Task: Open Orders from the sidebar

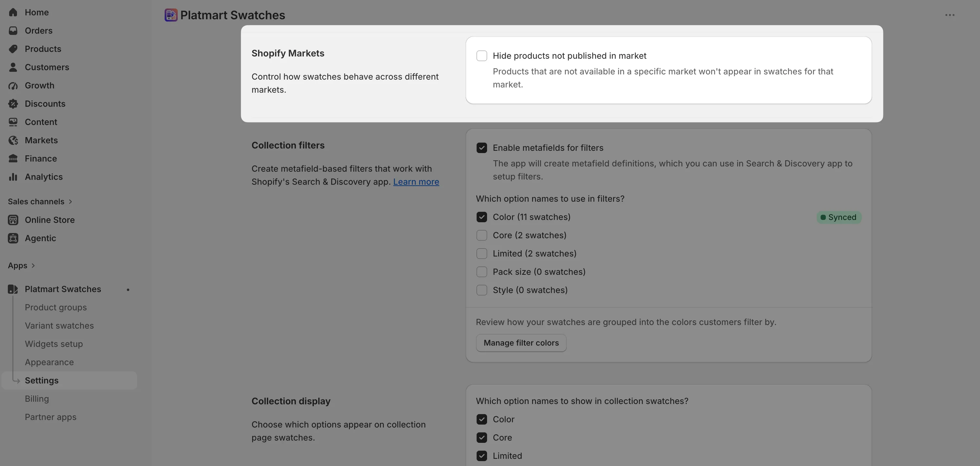Action: coord(39,30)
